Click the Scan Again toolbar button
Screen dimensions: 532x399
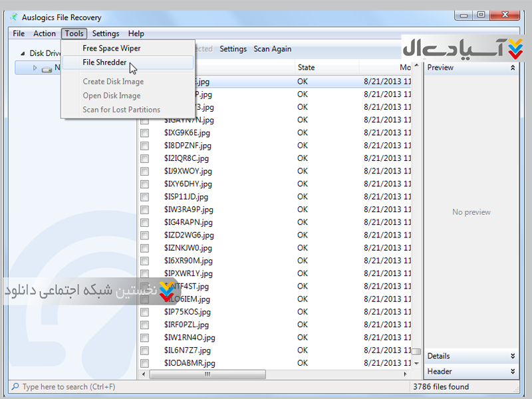[272, 49]
